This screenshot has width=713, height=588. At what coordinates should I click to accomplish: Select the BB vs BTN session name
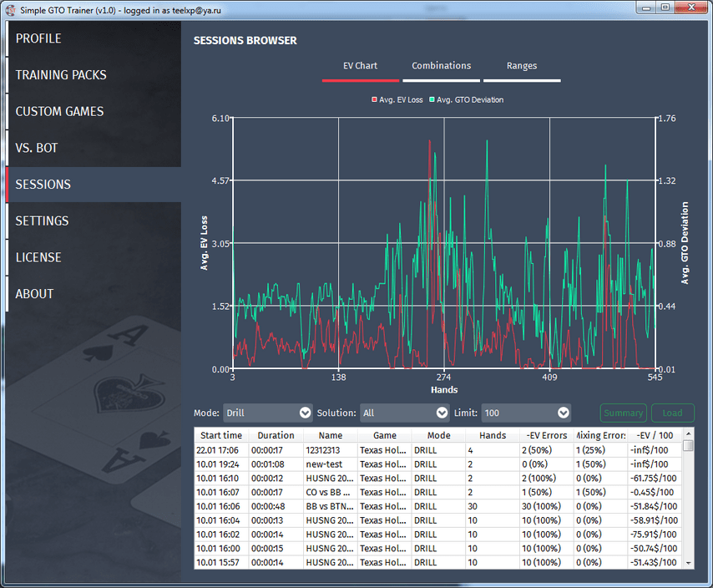(x=330, y=506)
